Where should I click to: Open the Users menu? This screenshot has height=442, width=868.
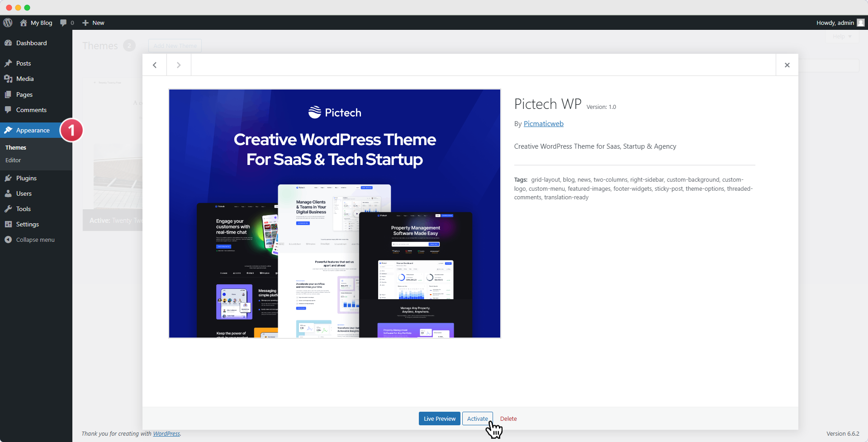tap(36, 193)
